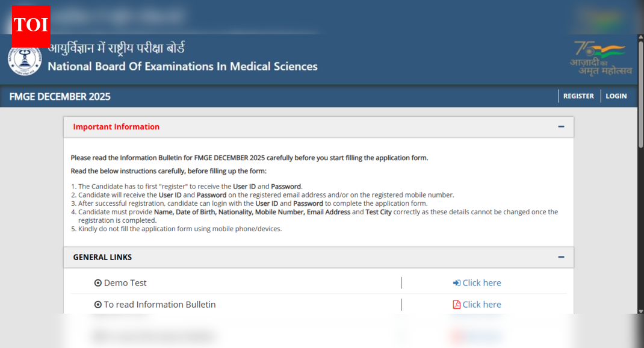Screen dimensions: 644x348
Task: Open the PDF icon for the Information Bulletin
Action: click(x=456, y=304)
